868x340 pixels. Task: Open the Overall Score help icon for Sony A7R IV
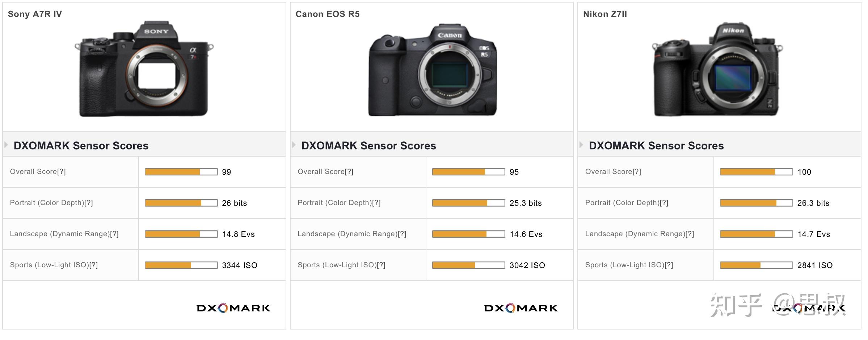pos(62,171)
